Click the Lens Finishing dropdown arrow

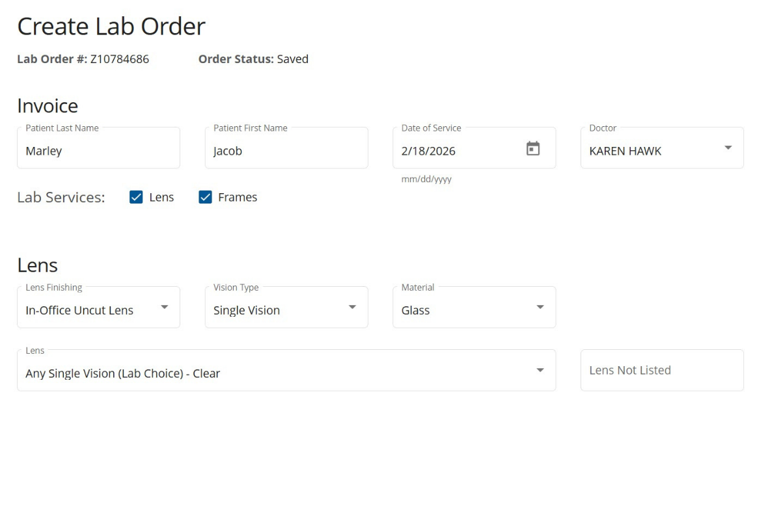164,307
